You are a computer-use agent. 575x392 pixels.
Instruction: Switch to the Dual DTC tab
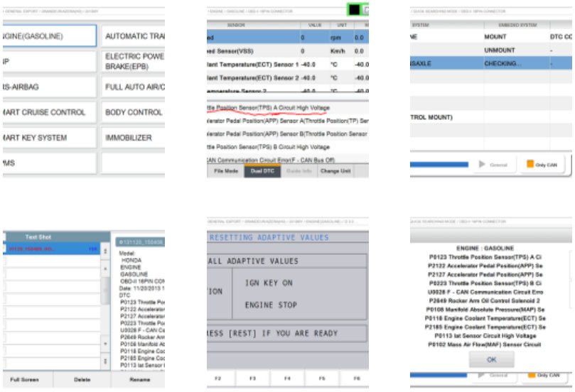262,171
